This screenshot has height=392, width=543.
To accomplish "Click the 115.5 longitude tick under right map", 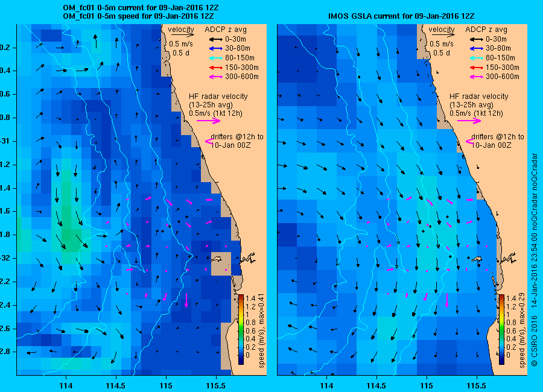I will click(477, 385).
